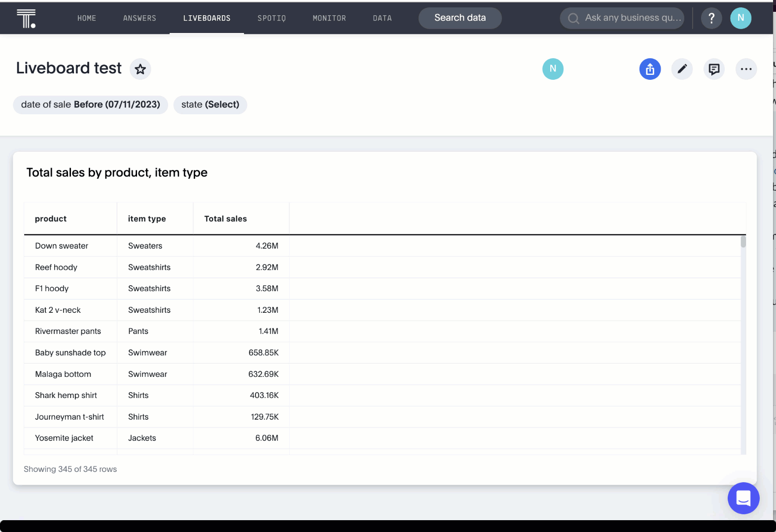Open user profile avatar in top bar
The height and width of the screenshot is (532, 776).
(x=741, y=18)
